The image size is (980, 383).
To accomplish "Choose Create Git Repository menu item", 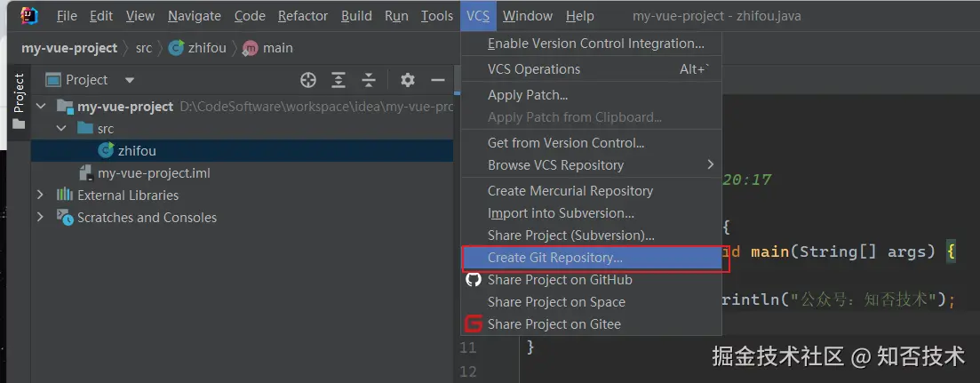I will (x=555, y=258).
